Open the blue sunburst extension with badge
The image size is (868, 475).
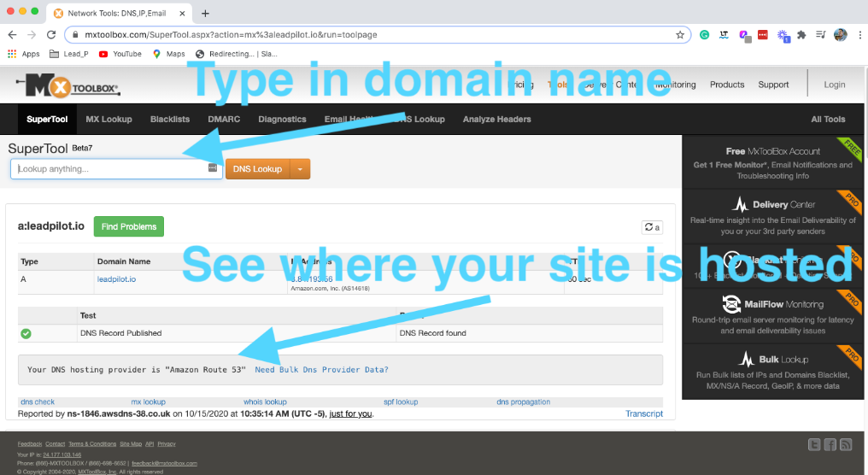[x=783, y=35]
